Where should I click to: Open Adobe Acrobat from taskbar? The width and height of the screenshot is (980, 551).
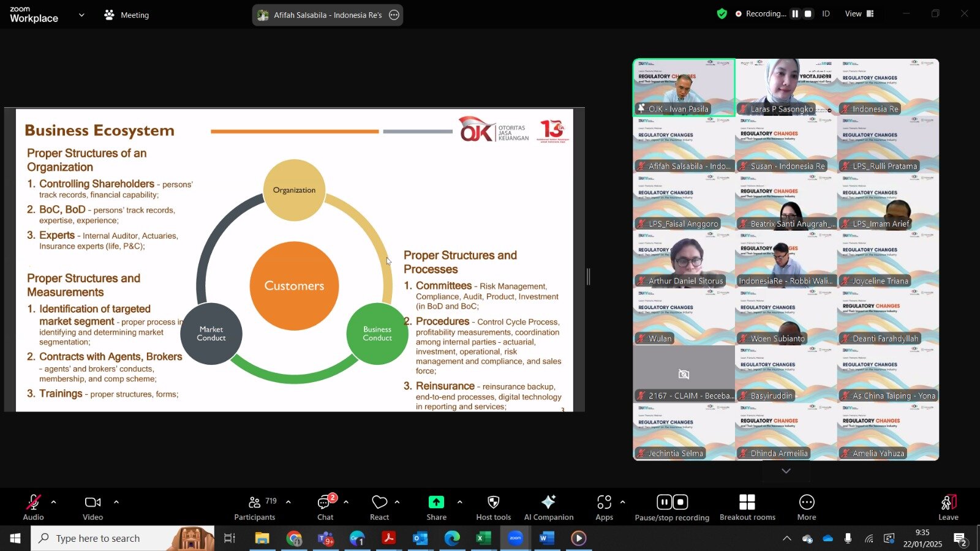coord(388,538)
